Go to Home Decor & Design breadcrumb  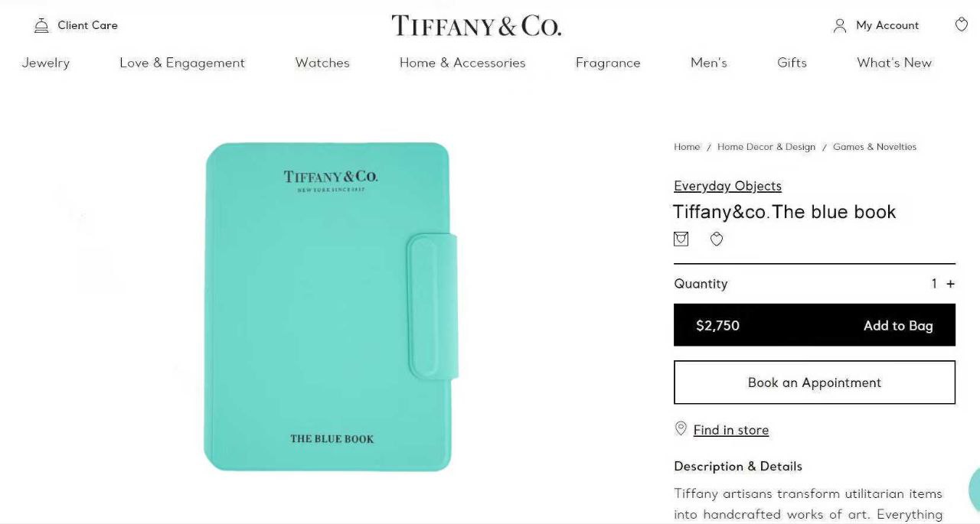tap(766, 147)
